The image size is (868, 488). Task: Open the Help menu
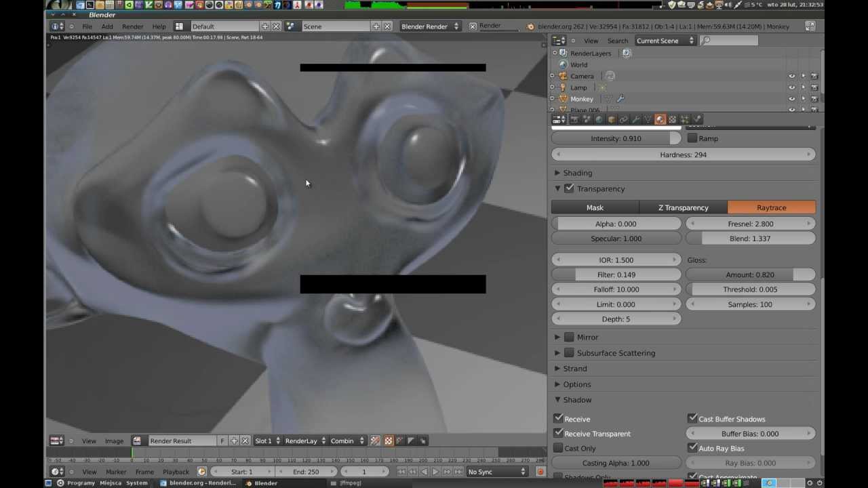159,26
